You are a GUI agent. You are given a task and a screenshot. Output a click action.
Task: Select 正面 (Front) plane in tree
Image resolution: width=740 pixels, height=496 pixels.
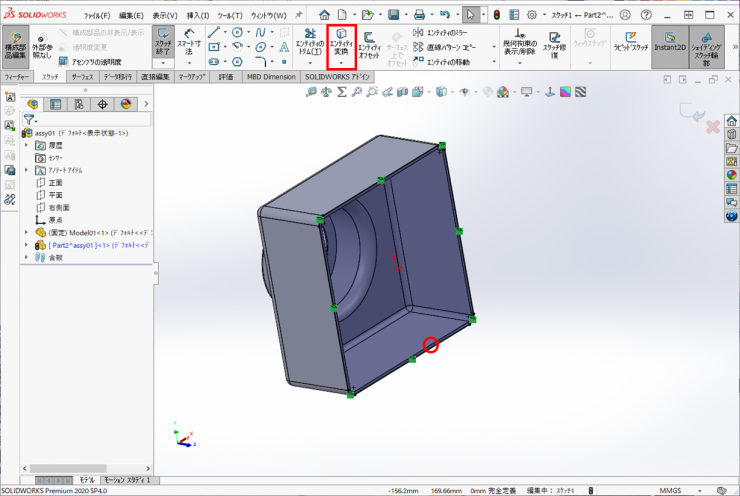point(55,183)
